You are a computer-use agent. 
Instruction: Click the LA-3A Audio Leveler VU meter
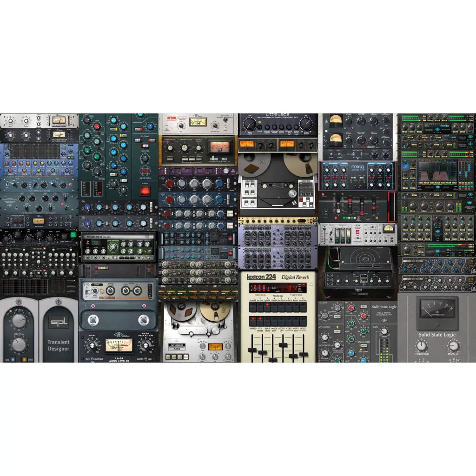point(119,346)
